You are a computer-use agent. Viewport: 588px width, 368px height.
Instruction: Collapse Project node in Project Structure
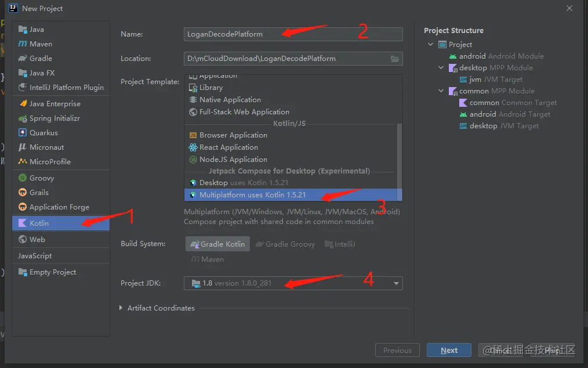click(x=430, y=44)
